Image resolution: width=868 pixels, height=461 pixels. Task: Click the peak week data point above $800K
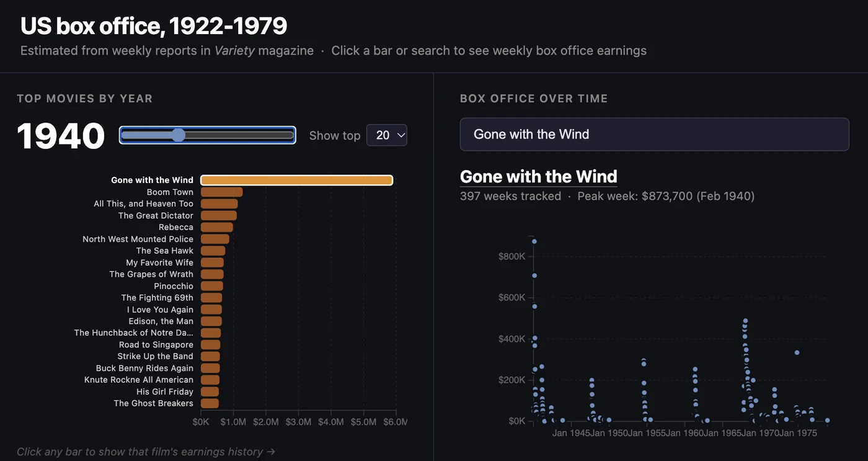pos(534,241)
